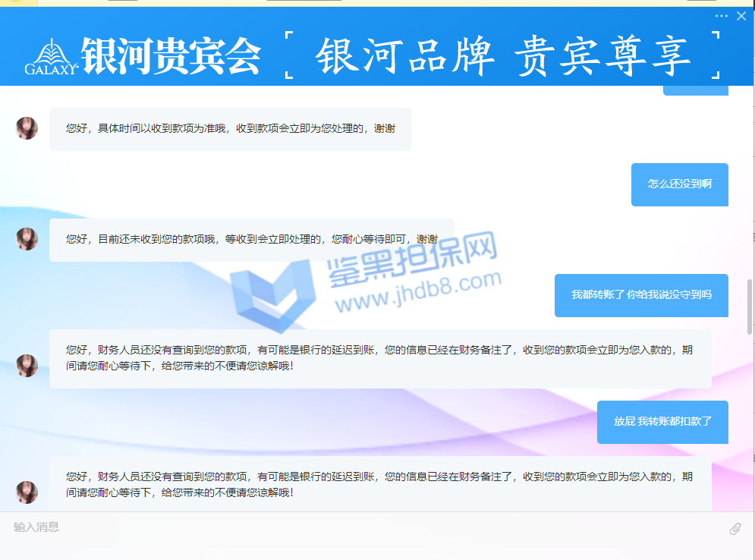755x560 pixels.
Task: Click the partially hidden blue bubble below banner
Action: tap(695, 90)
